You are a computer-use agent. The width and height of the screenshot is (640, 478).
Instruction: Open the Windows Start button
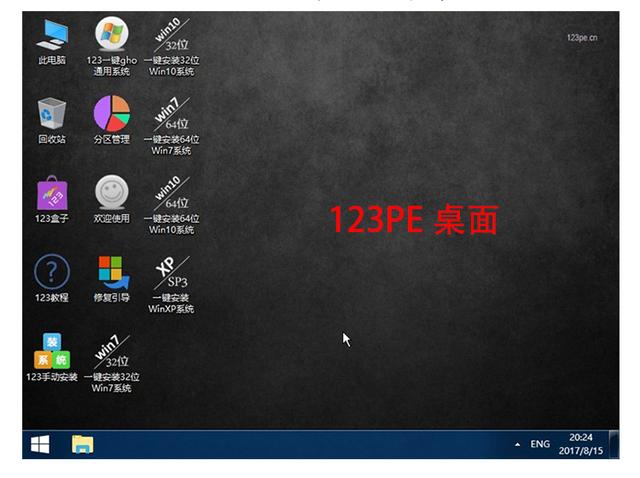point(40,444)
